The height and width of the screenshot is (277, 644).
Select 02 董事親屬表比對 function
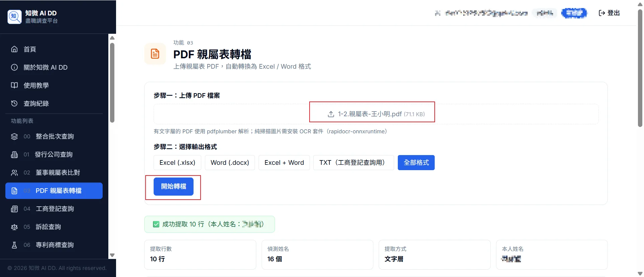click(54, 172)
